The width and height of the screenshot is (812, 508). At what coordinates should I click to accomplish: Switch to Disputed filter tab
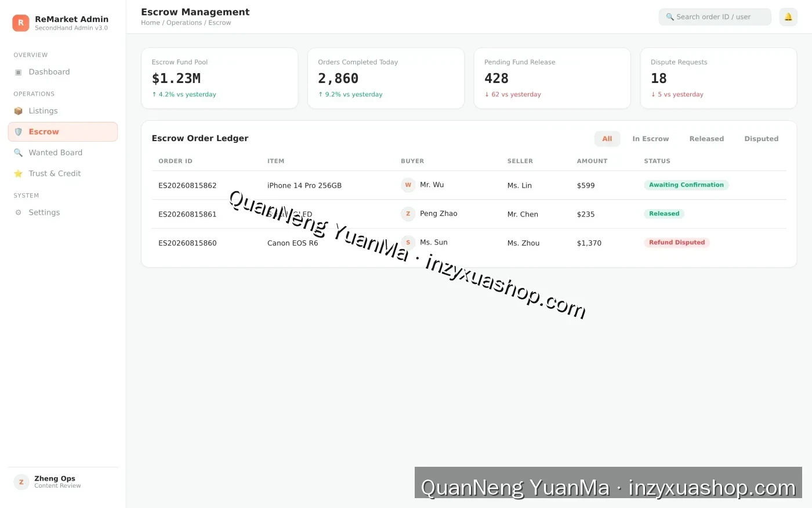[762, 139]
